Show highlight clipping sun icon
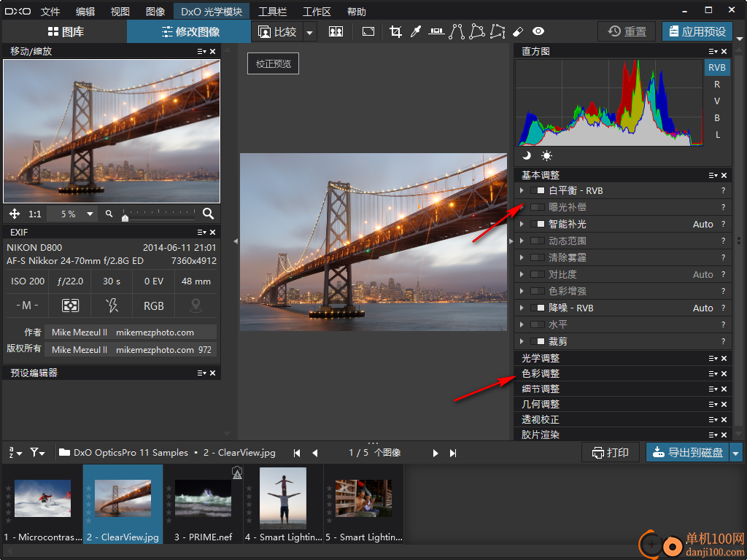This screenshot has width=747, height=560. 546,155
